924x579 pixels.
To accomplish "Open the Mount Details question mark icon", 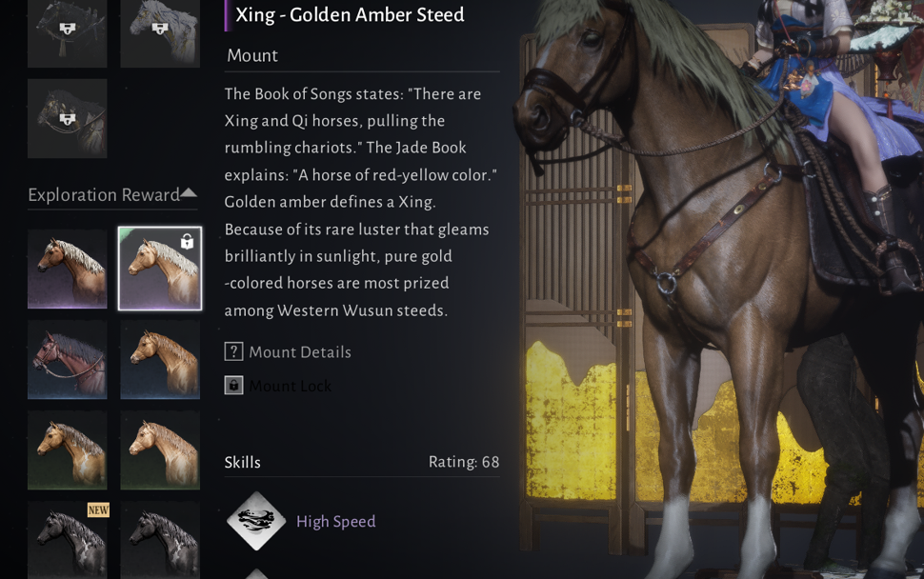I will tap(234, 351).
